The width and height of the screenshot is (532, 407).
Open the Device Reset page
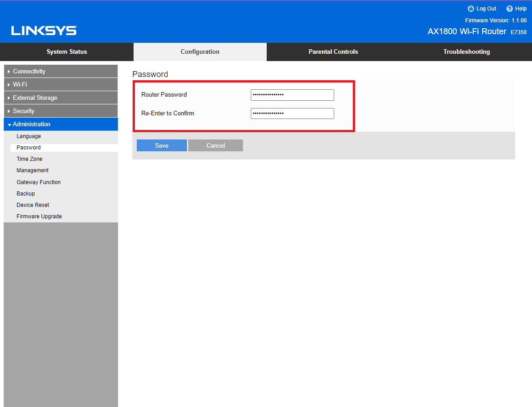pyautogui.click(x=33, y=205)
